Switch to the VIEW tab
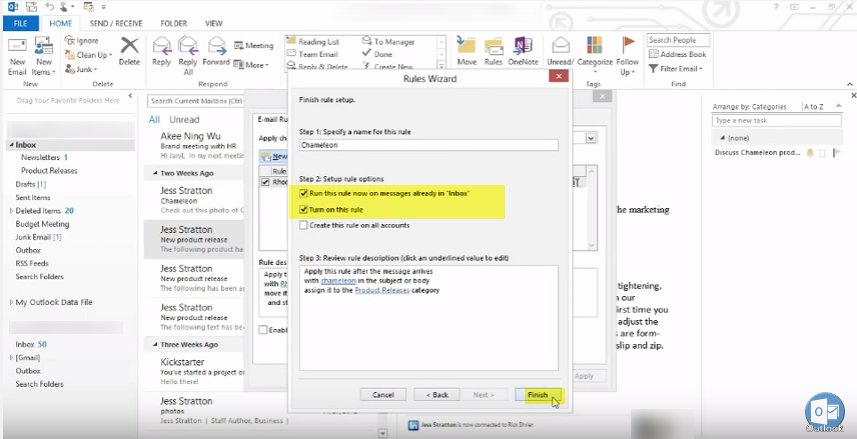The height and width of the screenshot is (439, 857). point(214,24)
